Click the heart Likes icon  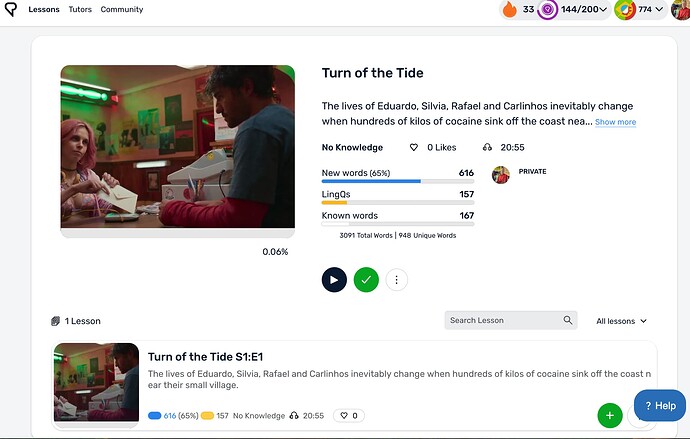(414, 147)
